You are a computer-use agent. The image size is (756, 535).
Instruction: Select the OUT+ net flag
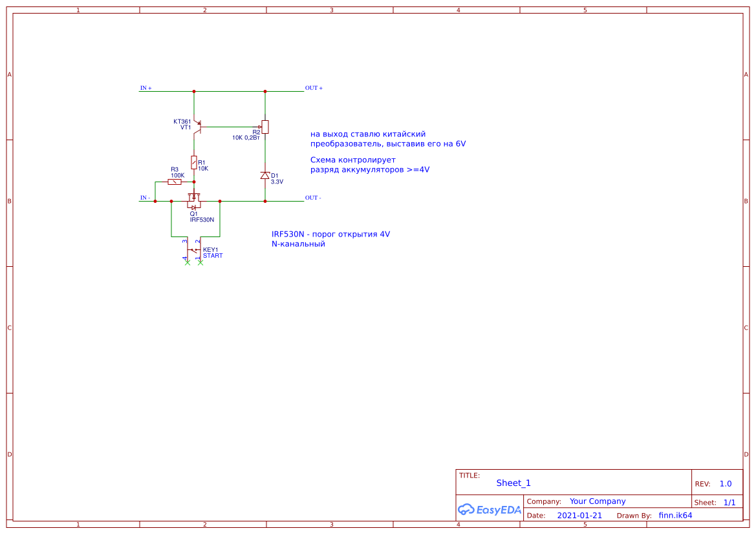pos(313,88)
